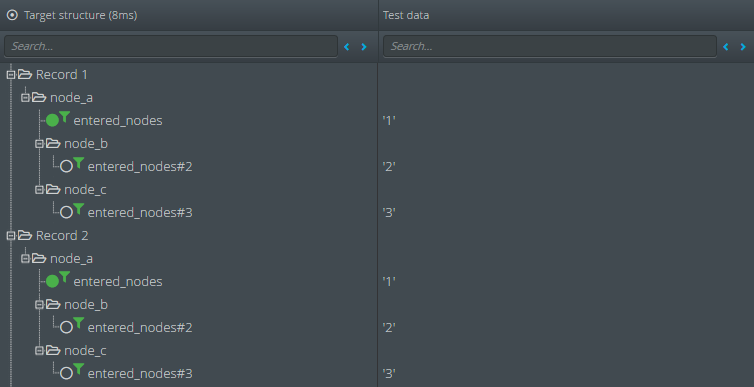Select entered_nodes#2 label in Record 1
Image resolution: width=754 pixels, height=387 pixels.
(x=140, y=167)
